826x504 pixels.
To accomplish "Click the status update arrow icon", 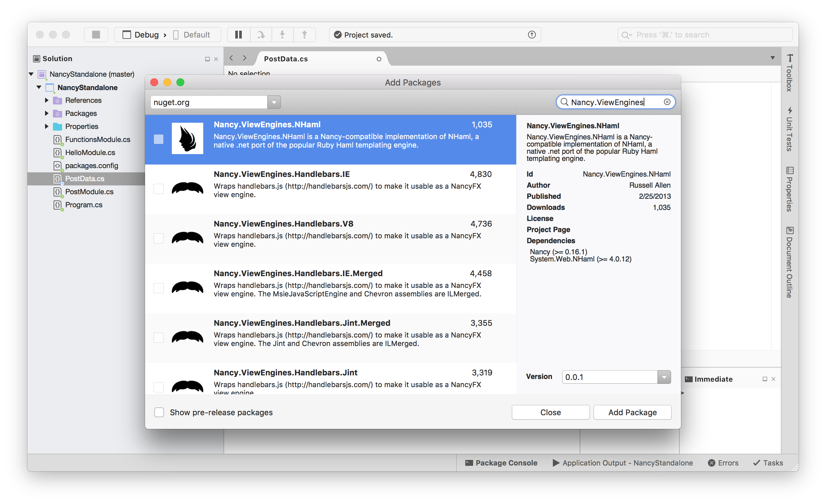I will (532, 35).
